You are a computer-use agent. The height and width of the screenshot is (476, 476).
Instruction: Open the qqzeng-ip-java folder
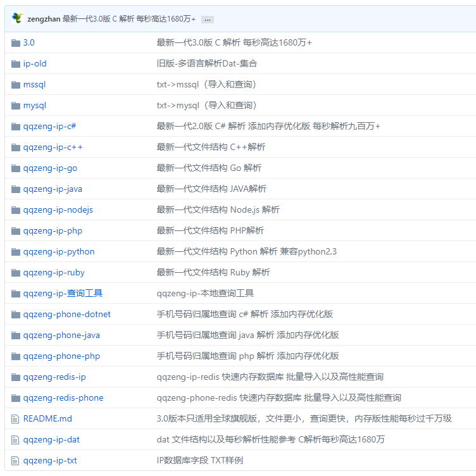53,189
